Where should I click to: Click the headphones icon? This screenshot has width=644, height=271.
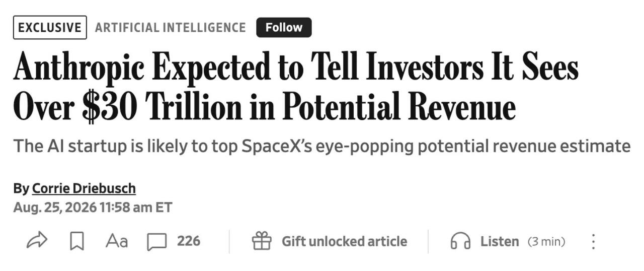point(460,241)
